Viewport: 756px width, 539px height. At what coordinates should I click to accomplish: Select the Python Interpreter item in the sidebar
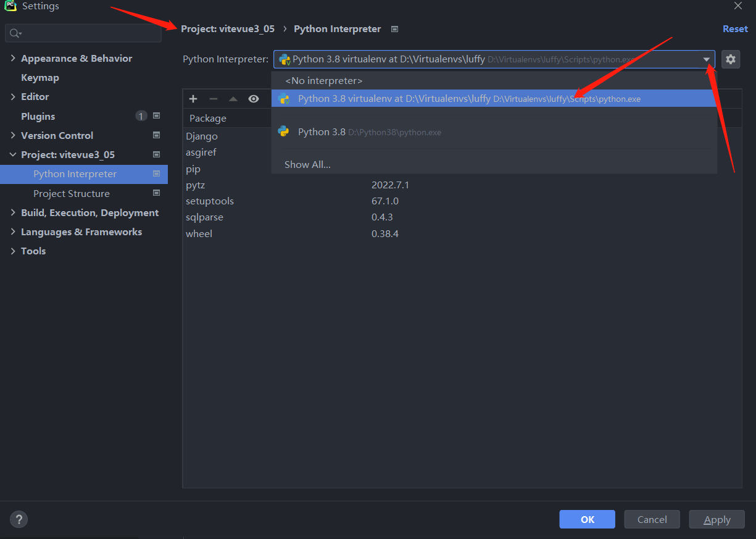pos(84,174)
